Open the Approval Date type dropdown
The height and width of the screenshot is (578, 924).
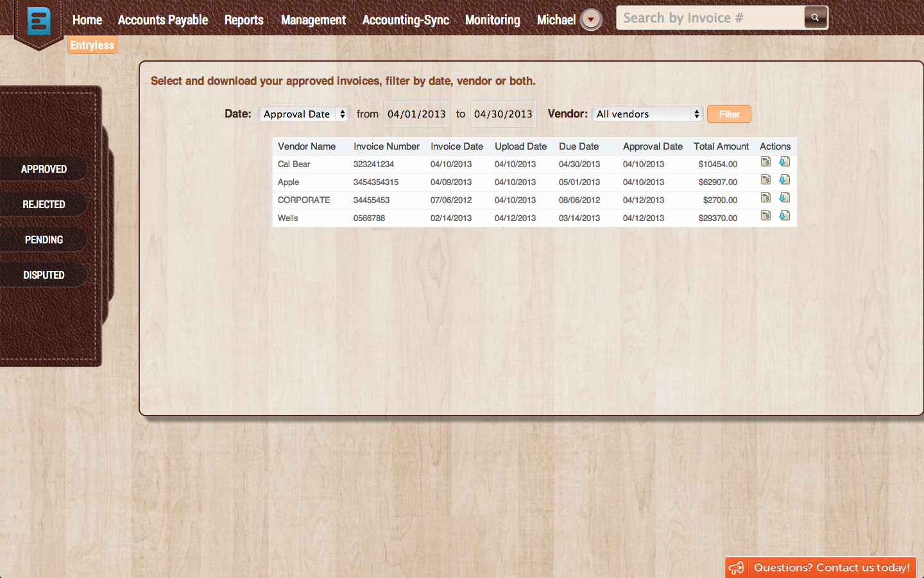[x=304, y=114]
